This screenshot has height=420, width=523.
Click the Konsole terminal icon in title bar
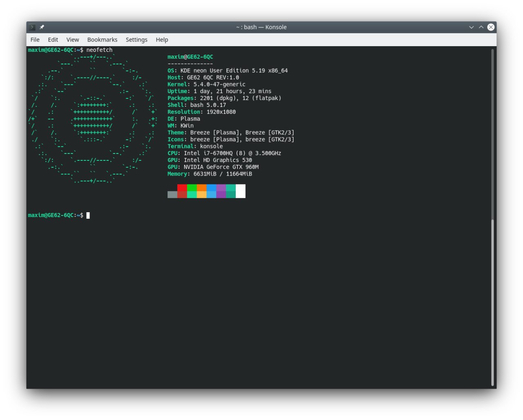[x=32, y=27]
